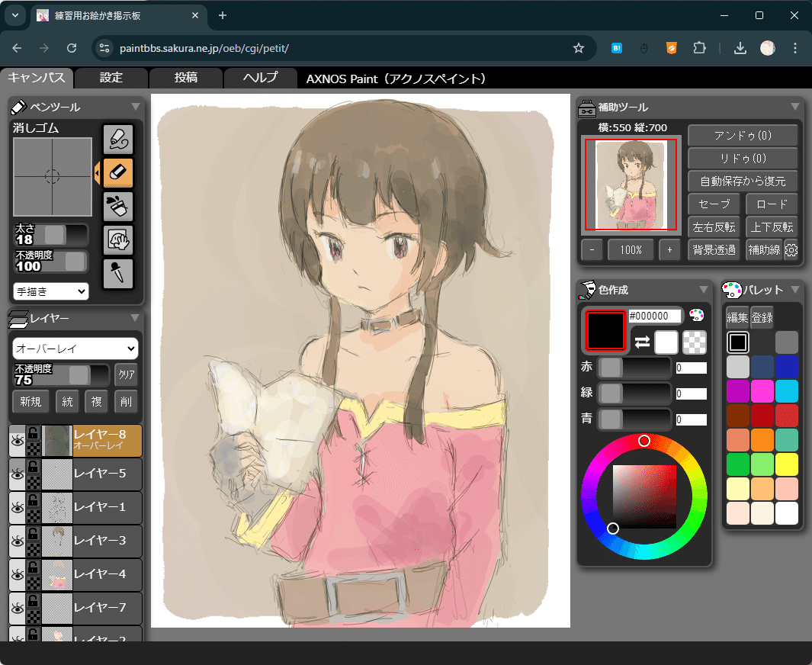Image resolution: width=812 pixels, height=665 pixels.
Task: Click 自動保存から復元 button
Action: 743,182
